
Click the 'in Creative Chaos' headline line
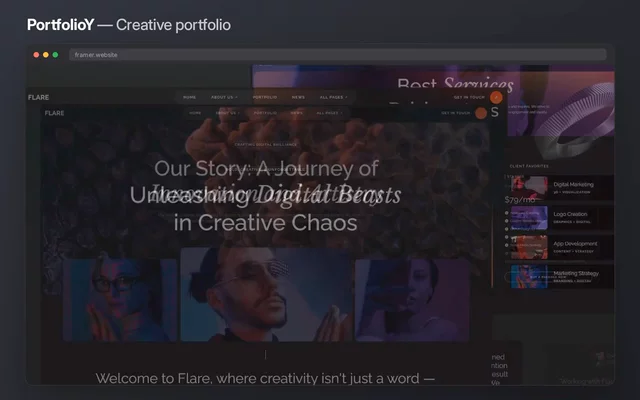pos(266,223)
